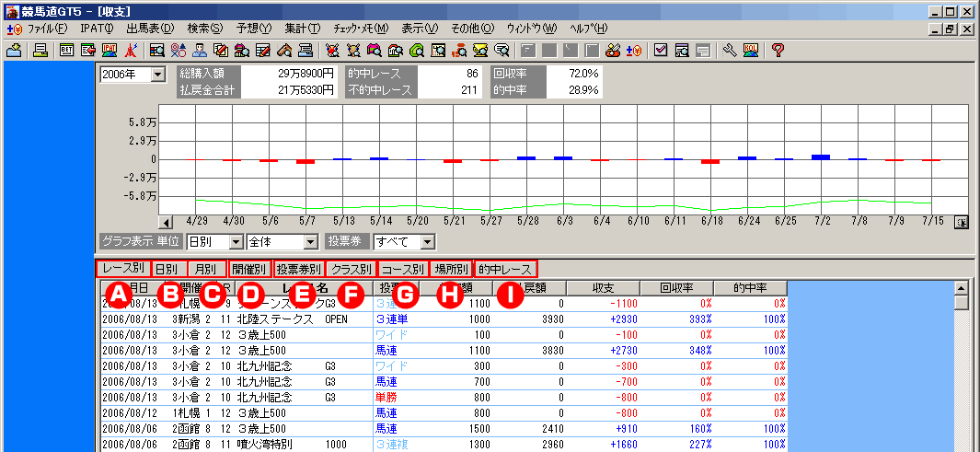Expand the 日別 graph unit dropdown

point(235,242)
